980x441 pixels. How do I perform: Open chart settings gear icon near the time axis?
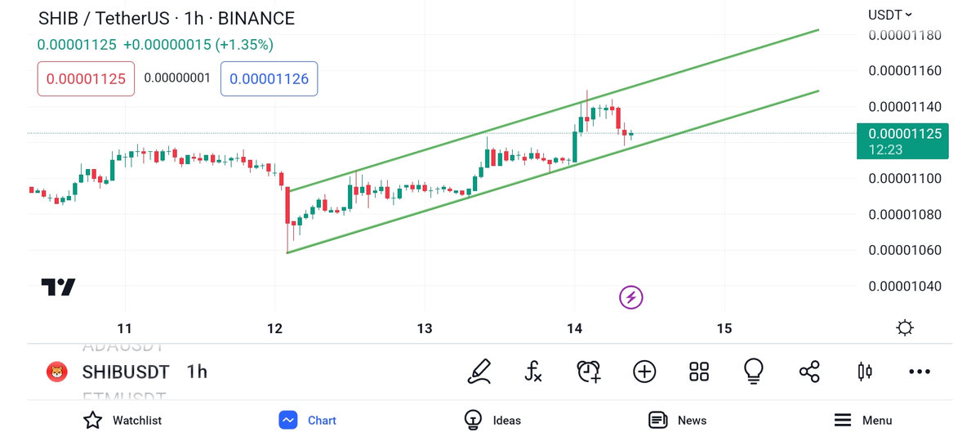905,328
